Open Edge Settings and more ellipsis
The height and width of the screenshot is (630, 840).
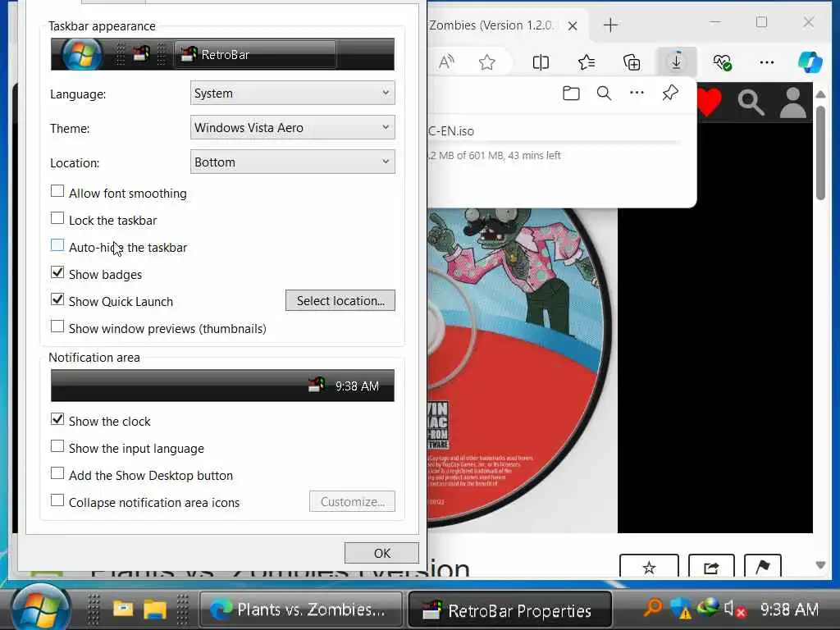[767, 62]
